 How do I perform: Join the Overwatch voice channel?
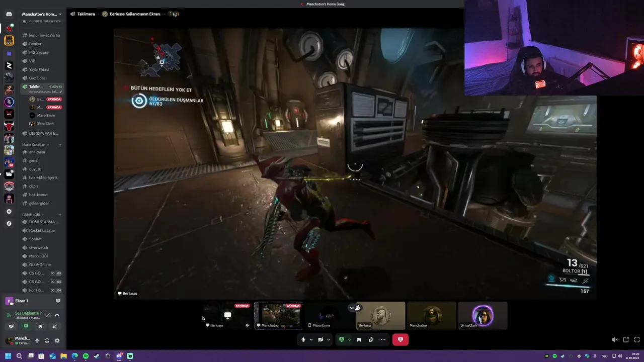(42, 247)
